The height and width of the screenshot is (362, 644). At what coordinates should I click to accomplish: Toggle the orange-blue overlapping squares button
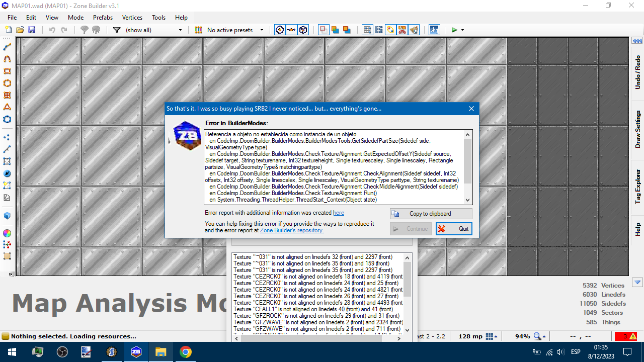point(335,30)
